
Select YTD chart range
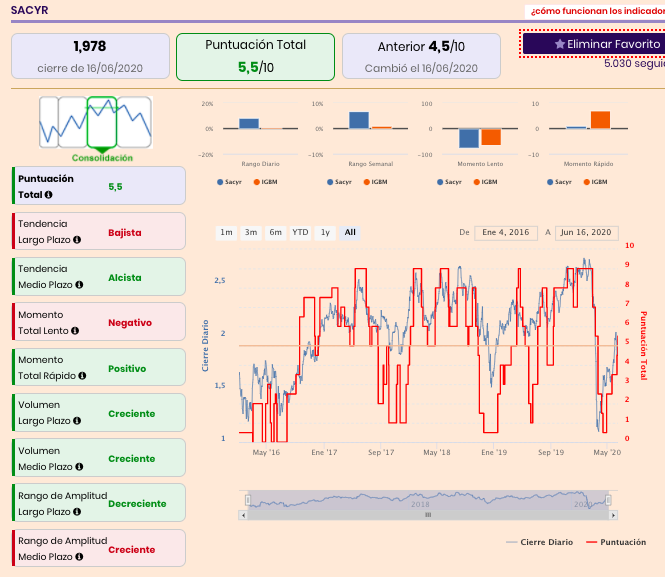(300, 233)
